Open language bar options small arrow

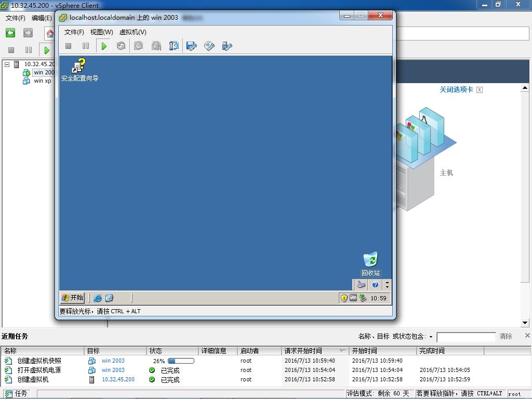point(387,287)
